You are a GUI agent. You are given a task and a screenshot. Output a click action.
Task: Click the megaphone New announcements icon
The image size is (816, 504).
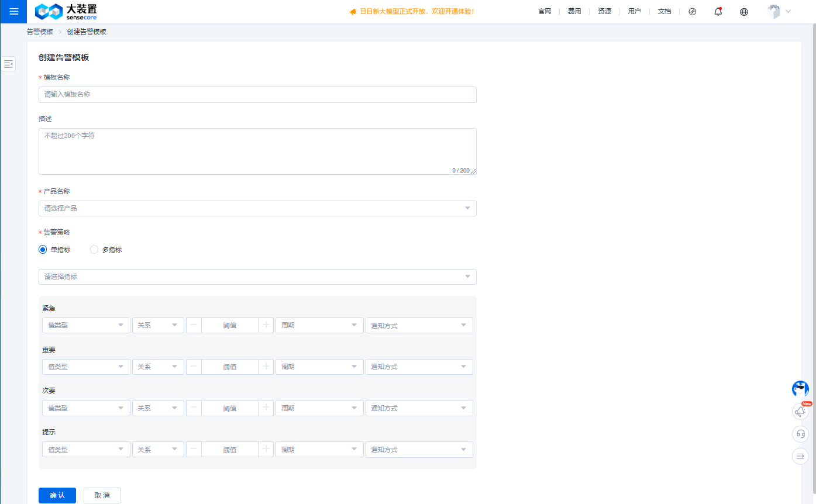[x=800, y=411]
